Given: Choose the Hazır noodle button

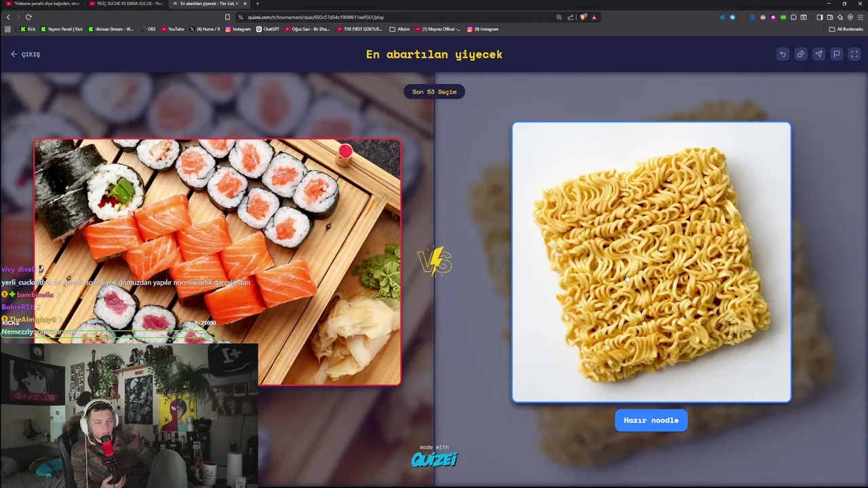Looking at the screenshot, I should 651,420.
